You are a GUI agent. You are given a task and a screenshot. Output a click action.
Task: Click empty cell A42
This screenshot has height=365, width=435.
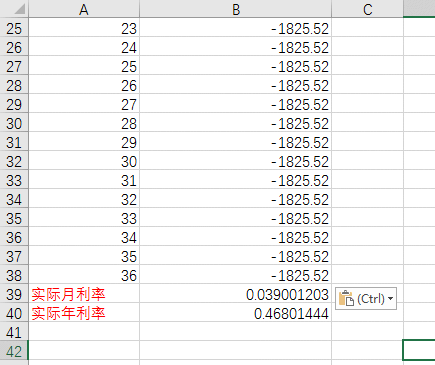[x=84, y=351]
